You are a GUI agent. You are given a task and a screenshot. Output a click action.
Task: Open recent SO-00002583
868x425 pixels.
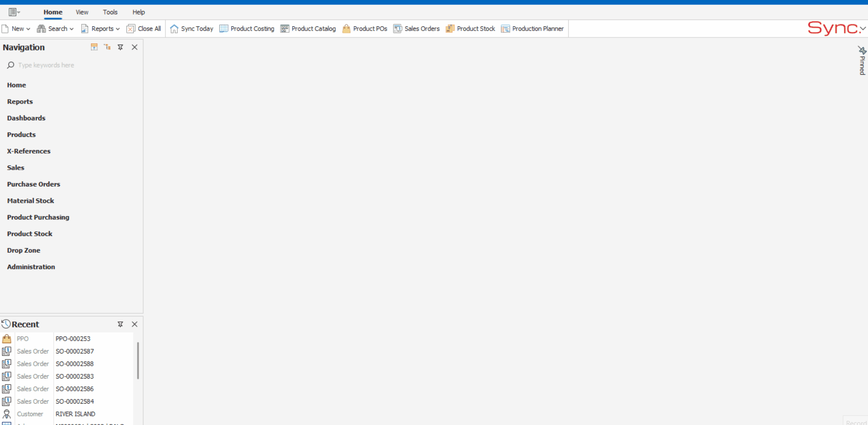coord(75,377)
